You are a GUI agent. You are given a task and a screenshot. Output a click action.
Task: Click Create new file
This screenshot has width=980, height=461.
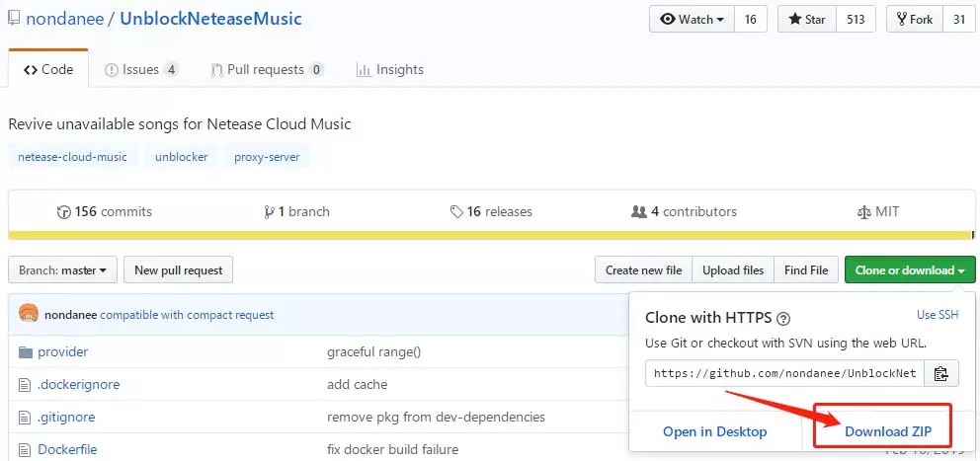(644, 269)
